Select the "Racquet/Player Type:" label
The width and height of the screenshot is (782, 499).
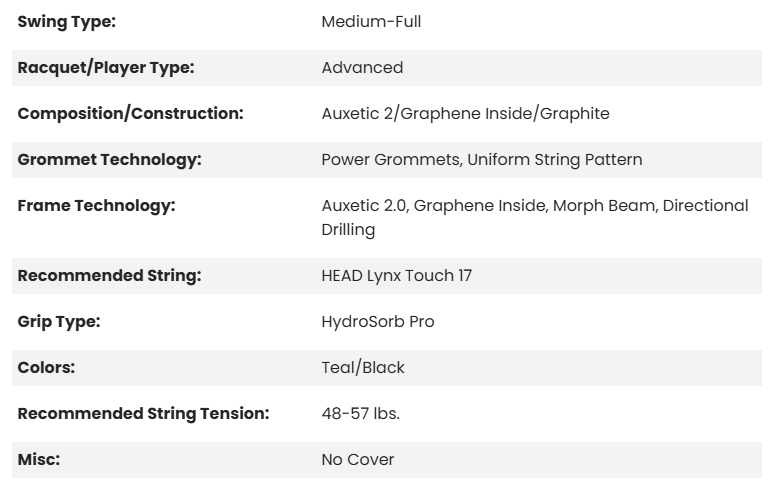tap(106, 68)
